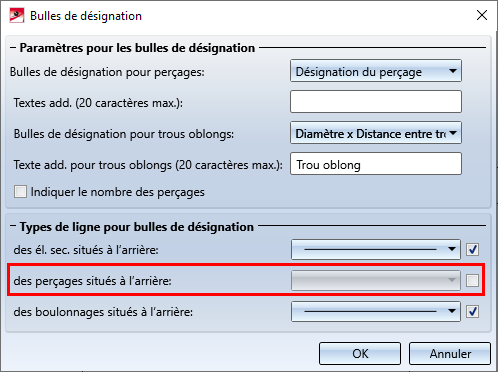Click the Trou oblong text field
Image resolution: width=498 pixels, height=372 pixels.
point(376,164)
